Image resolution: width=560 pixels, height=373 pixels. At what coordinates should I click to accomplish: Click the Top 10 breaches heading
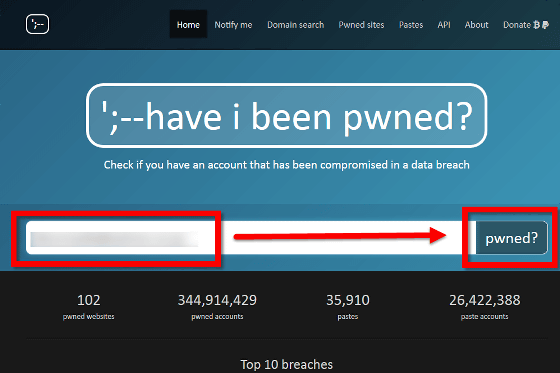(286, 364)
